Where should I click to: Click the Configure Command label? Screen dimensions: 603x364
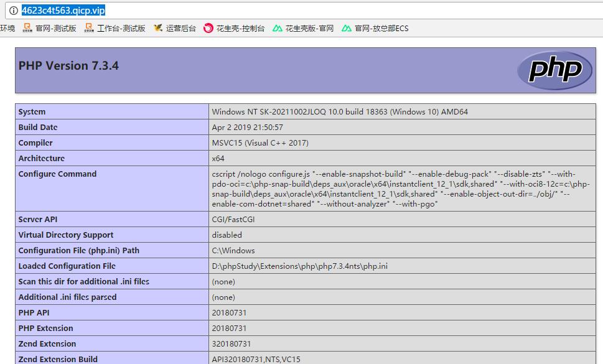[x=57, y=174]
